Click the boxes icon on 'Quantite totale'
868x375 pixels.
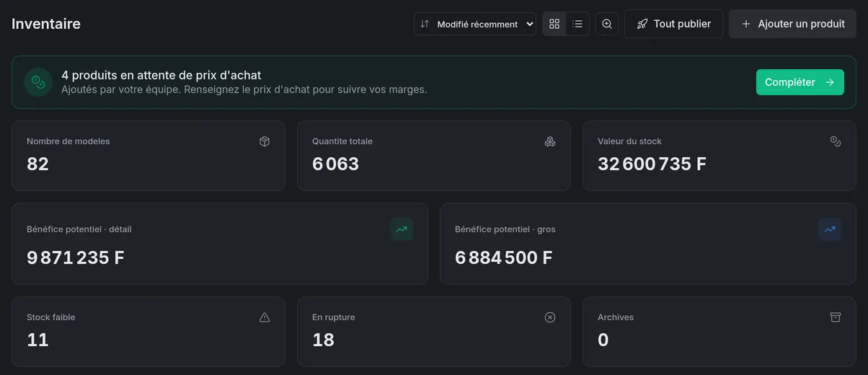pos(550,141)
